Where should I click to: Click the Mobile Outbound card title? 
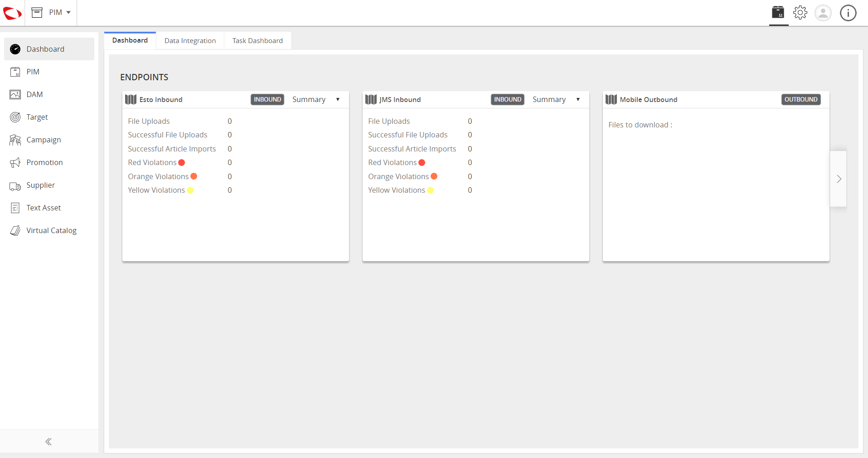pos(649,99)
